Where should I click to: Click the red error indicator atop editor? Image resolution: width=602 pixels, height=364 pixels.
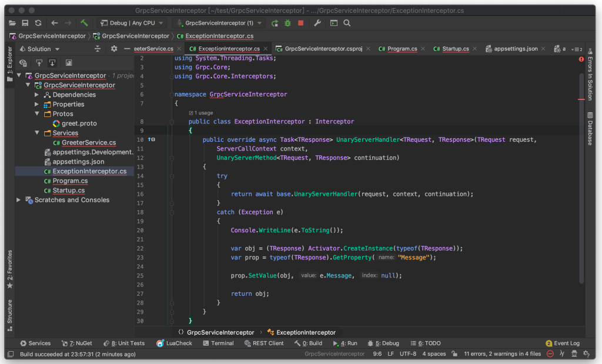click(x=581, y=59)
